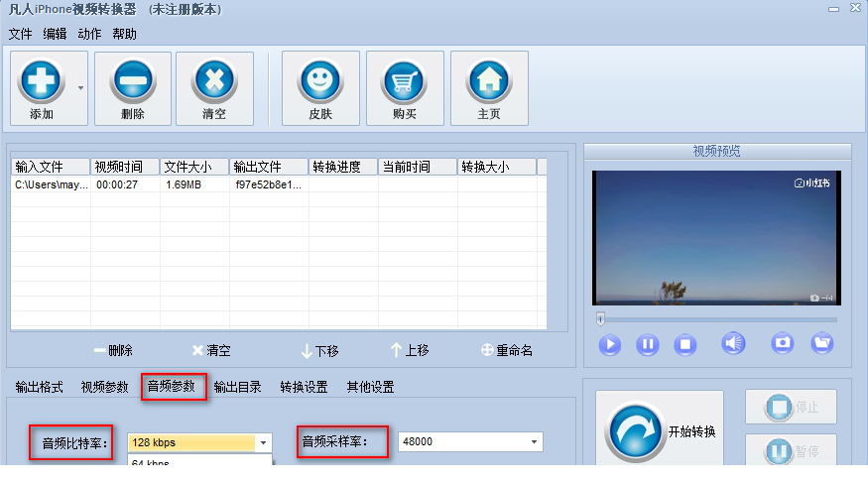
Task: Click the 开始转换 start conversion button
Action: [x=660, y=429]
